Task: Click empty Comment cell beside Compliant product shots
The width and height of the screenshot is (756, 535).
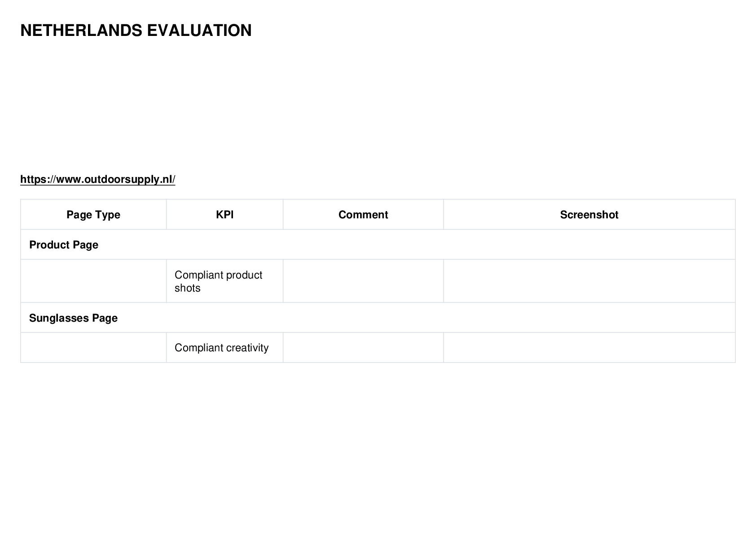Action: 363,281
